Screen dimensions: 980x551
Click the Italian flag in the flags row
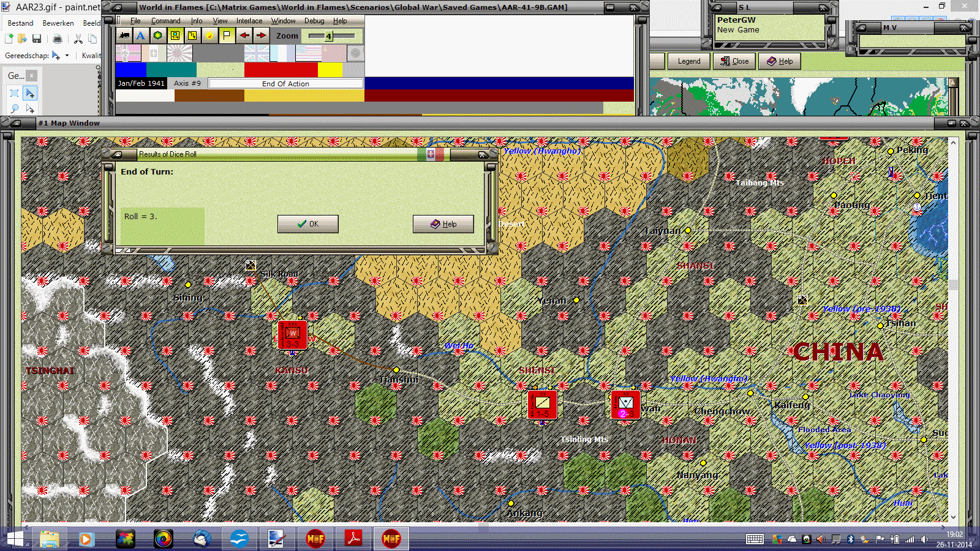click(153, 53)
